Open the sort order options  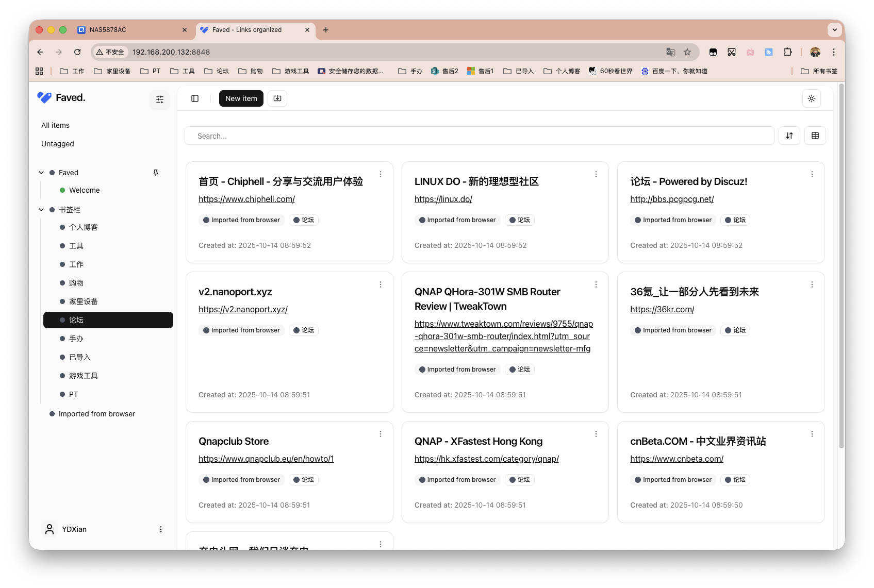(789, 136)
